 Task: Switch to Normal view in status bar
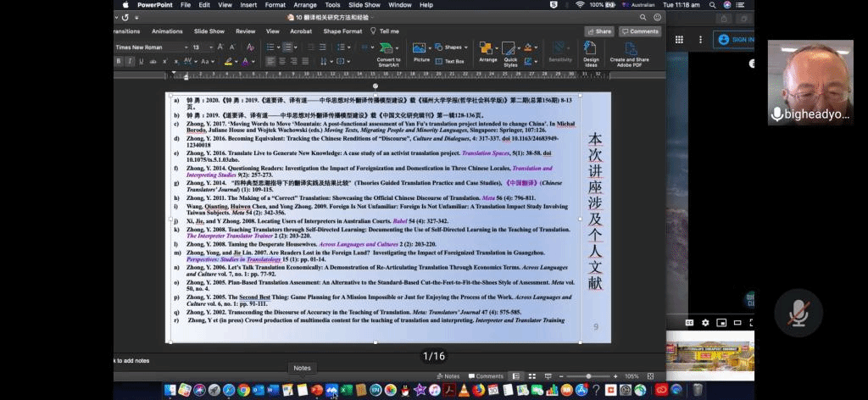pos(516,376)
